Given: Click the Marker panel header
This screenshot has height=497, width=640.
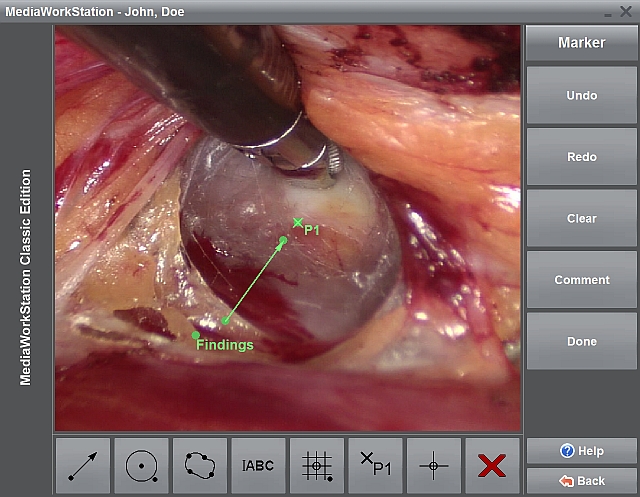Looking at the screenshot, I should tap(582, 43).
